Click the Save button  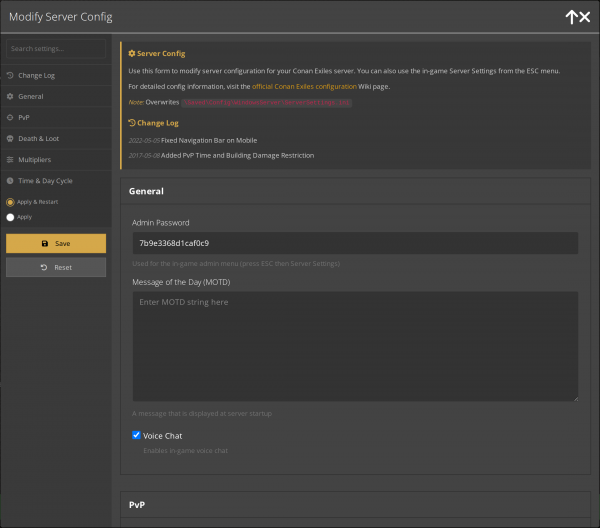pos(56,243)
